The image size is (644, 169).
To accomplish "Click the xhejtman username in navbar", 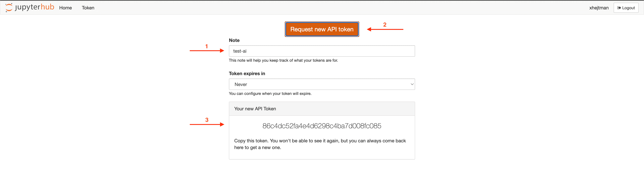I will tap(599, 8).
